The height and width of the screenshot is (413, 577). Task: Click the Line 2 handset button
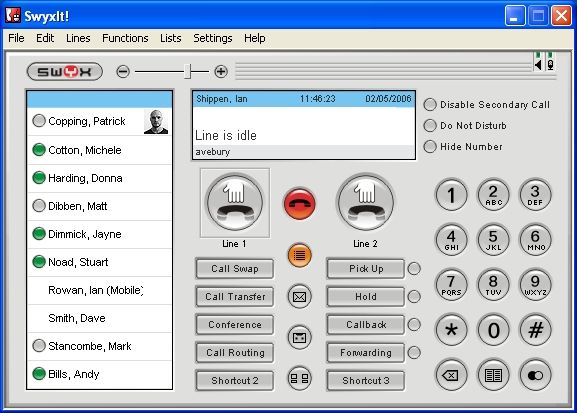click(365, 202)
